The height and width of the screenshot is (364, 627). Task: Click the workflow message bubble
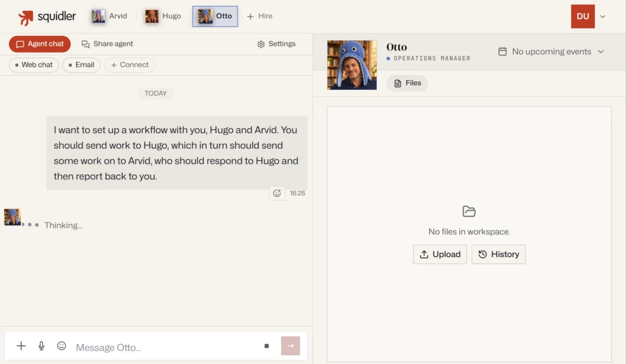pos(177,153)
